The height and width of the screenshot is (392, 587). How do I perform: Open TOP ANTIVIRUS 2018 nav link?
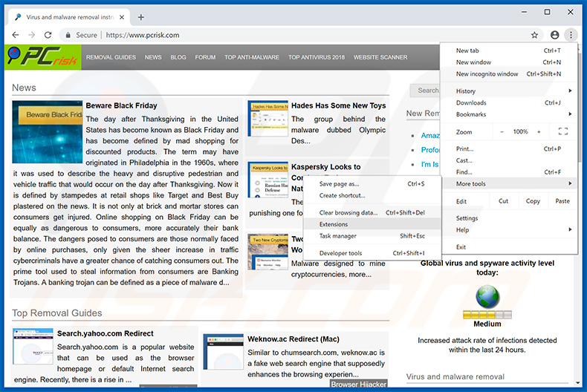(317, 57)
